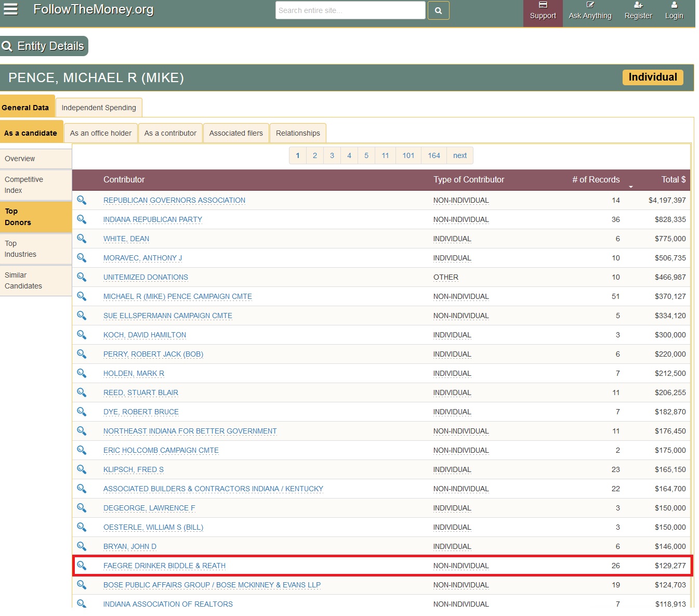This screenshot has height=616, width=699.
Task: Click magnifier icon beside Reed, Stuart Blair
Action: point(82,392)
